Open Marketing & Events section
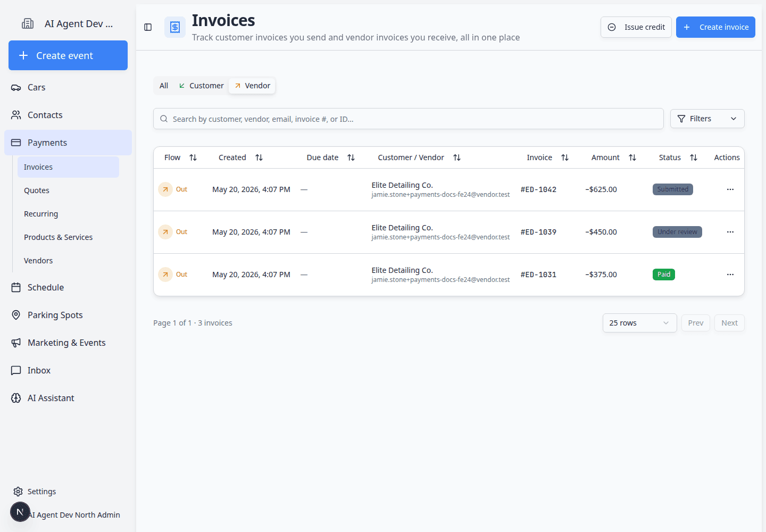The image size is (766, 532). pyautogui.click(x=68, y=343)
